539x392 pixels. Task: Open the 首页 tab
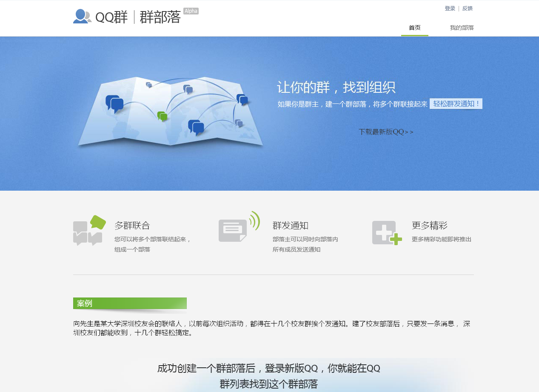415,28
